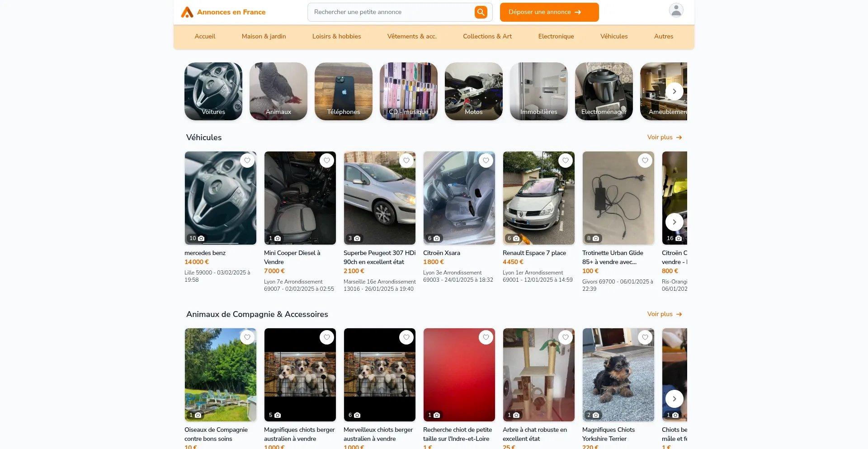Open the user account avatar
Viewport: 868px width, 449px height.
676,10
